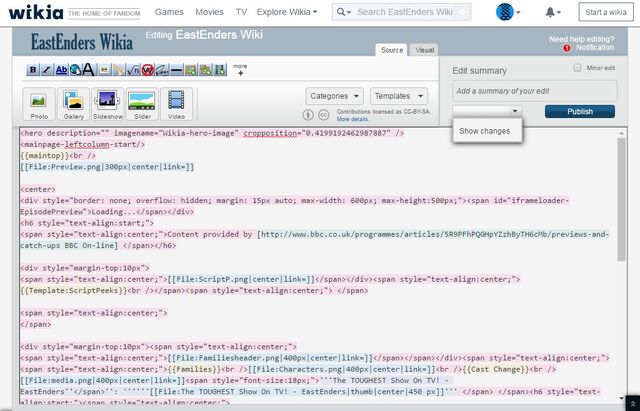
Task: Click the Creative Commons CC icon
Action: (x=323, y=115)
